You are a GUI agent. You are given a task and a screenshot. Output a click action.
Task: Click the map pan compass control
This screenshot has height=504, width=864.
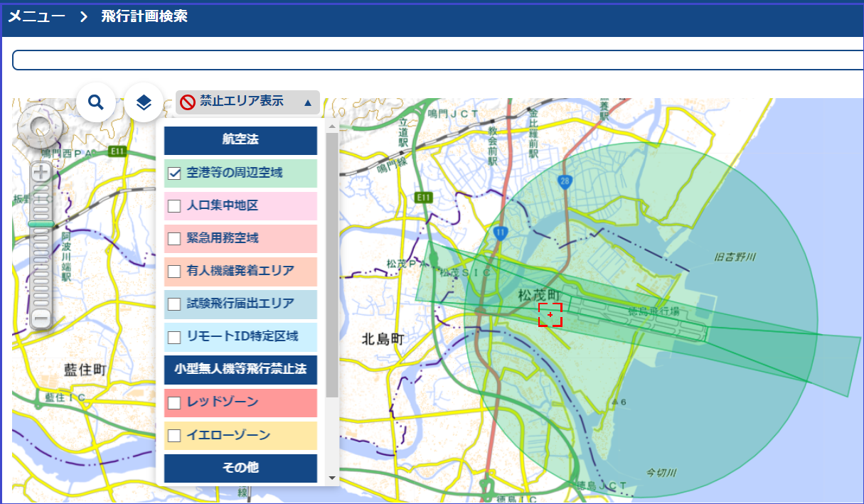click(41, 125)
